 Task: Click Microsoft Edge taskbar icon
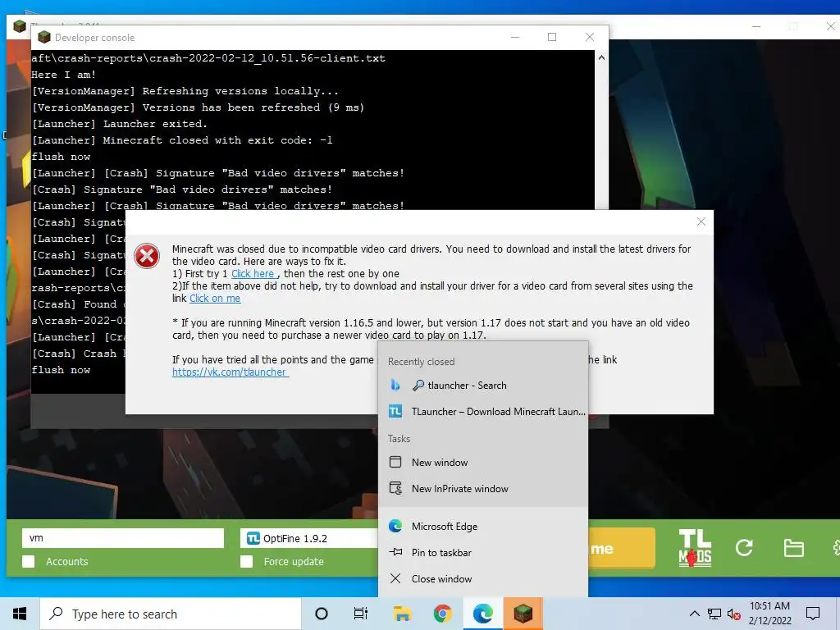click(x=482, y=614)
